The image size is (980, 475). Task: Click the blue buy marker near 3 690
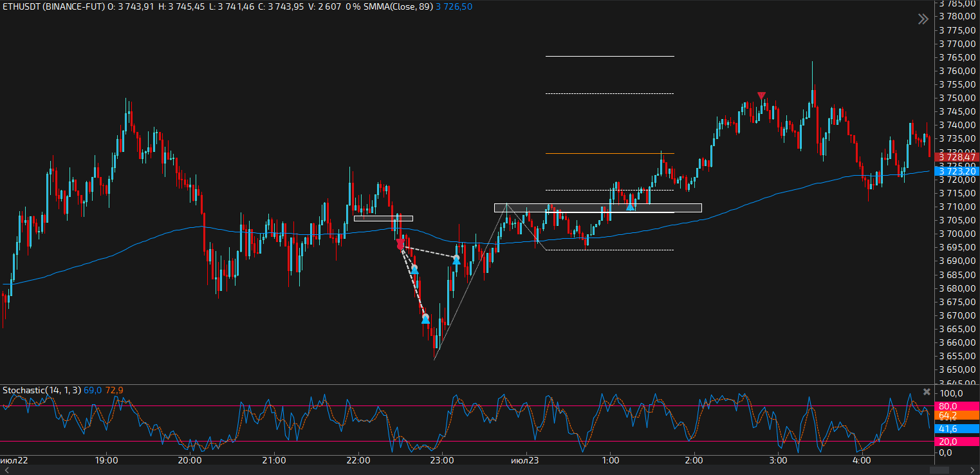pos(456,261)
